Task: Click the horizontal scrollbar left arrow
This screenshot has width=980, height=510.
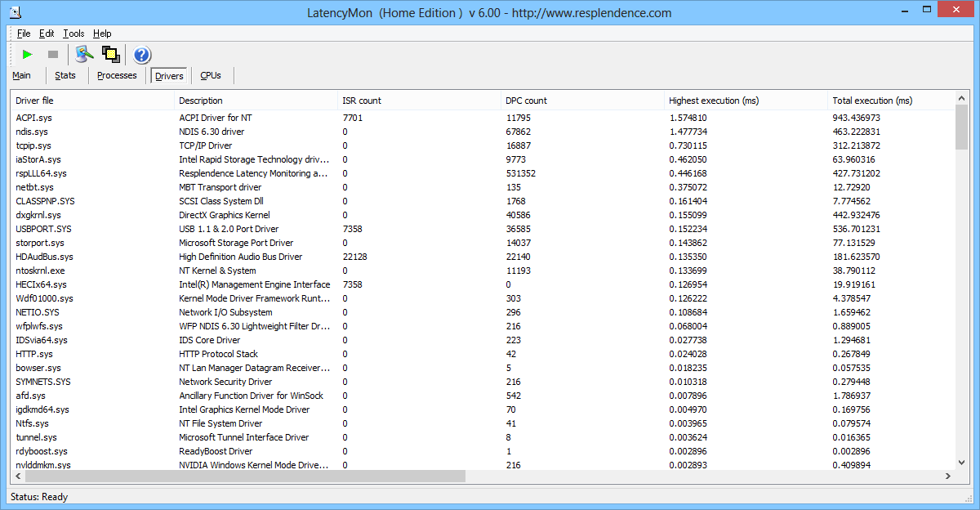Action: click(x=18, y=476)
